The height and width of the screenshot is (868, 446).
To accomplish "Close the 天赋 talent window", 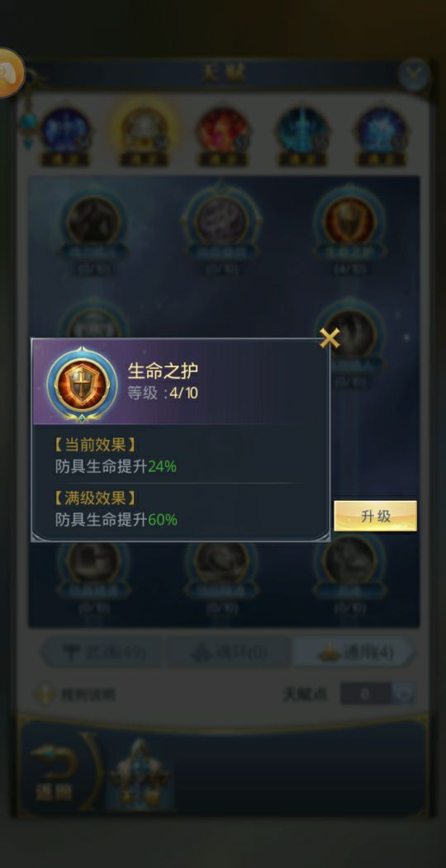I will (x=413, y=75).
